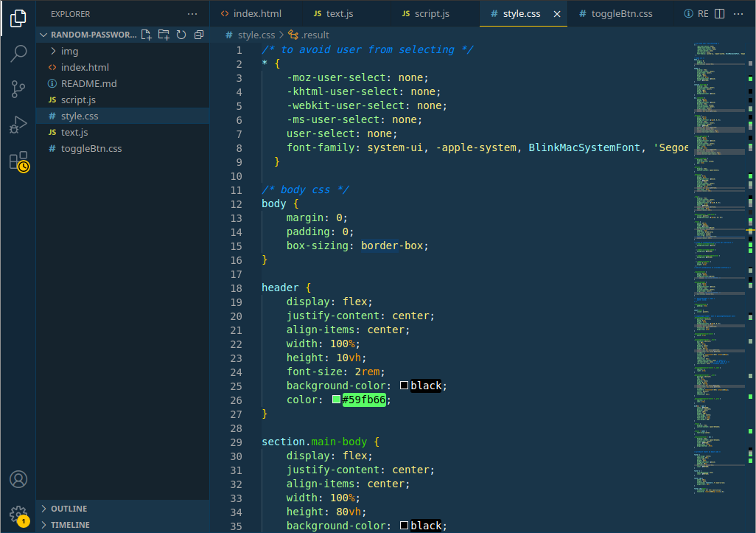The image size is (756, 533).
Task: Open the Extensions view
Action: click(19, 161)
